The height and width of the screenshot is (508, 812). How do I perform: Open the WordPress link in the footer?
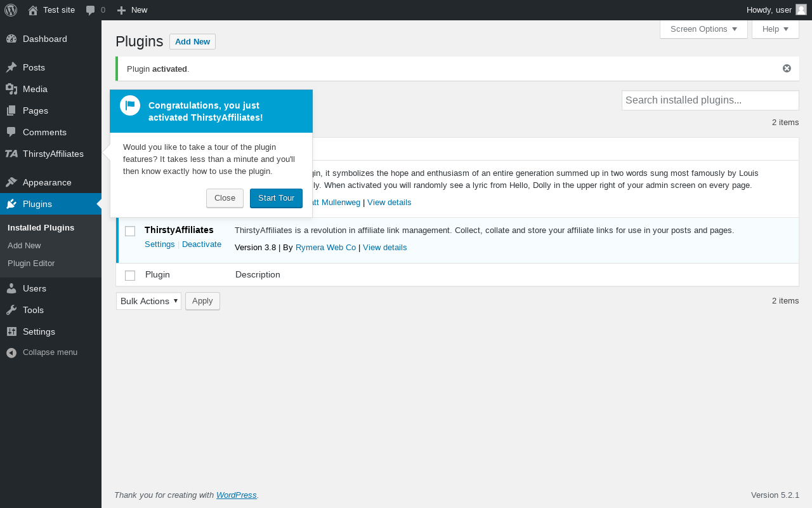point(237,495)
